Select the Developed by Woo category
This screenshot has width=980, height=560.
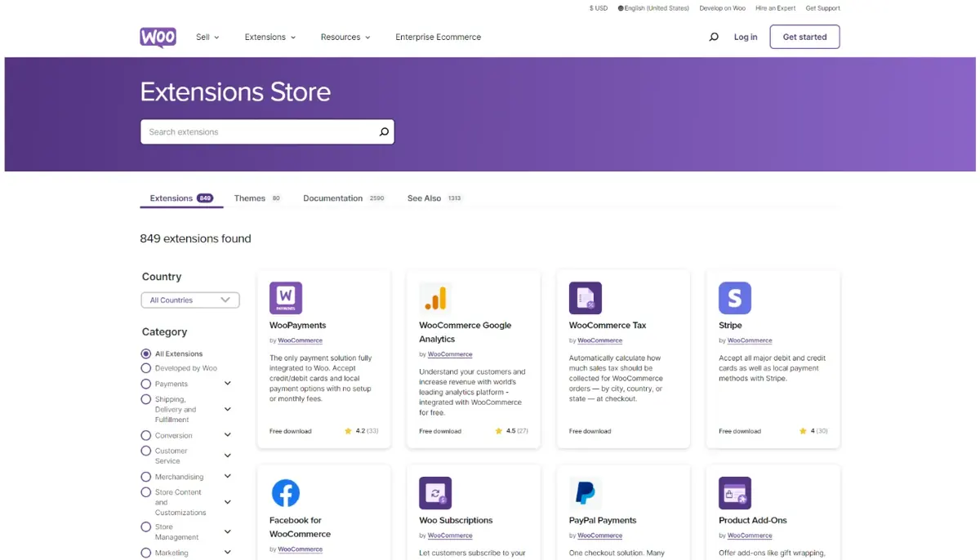click(146, 368)
